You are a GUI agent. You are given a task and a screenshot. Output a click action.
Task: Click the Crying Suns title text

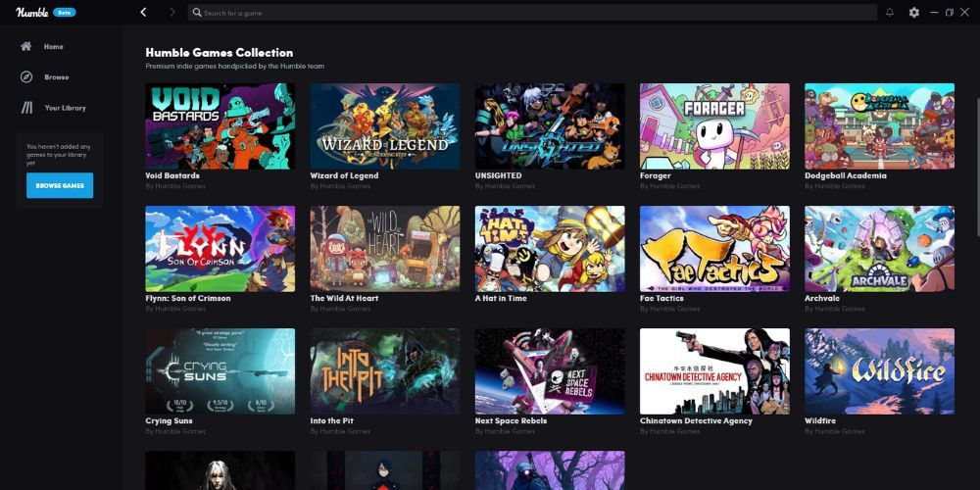point(169,420)
